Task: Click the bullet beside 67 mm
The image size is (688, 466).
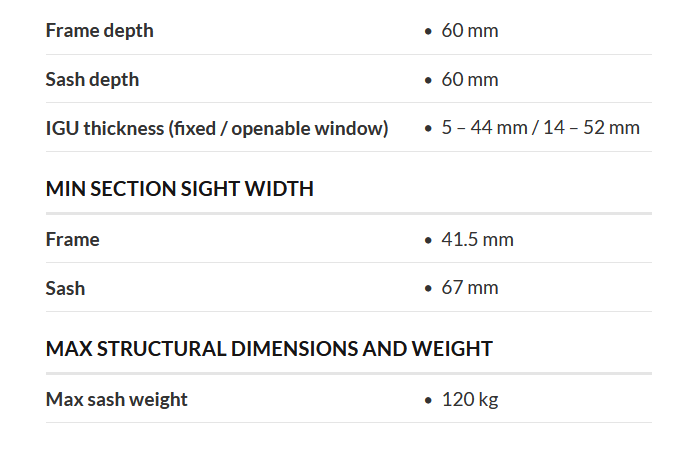Action: click(x=429, y=290)
